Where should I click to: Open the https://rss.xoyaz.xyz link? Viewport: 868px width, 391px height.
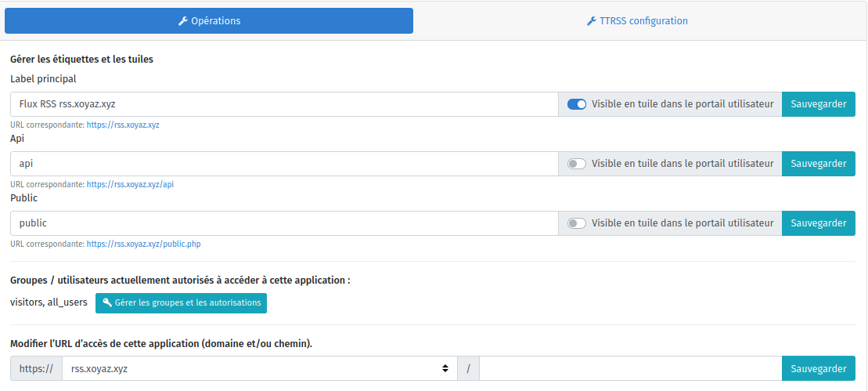click(x=123, y=125)
